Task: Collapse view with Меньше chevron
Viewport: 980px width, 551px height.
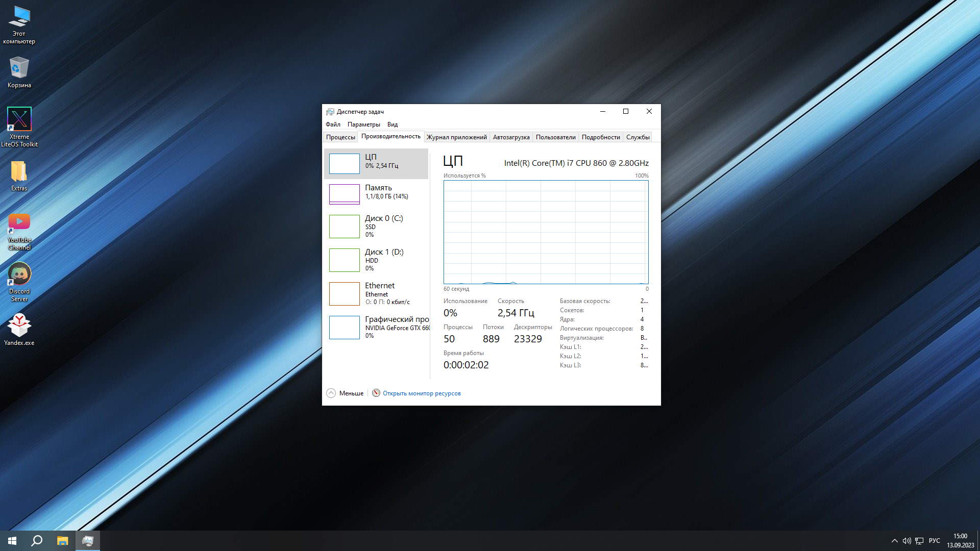Action: [331, 393]
